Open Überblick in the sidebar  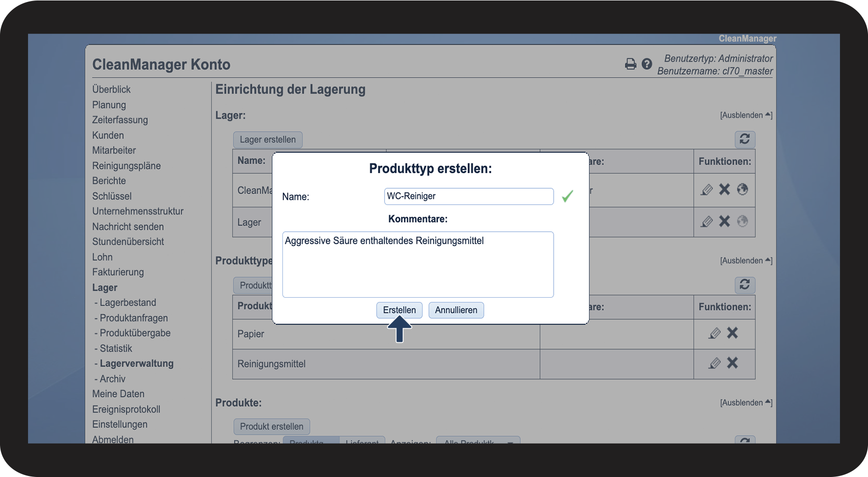[x=112, y=89]
